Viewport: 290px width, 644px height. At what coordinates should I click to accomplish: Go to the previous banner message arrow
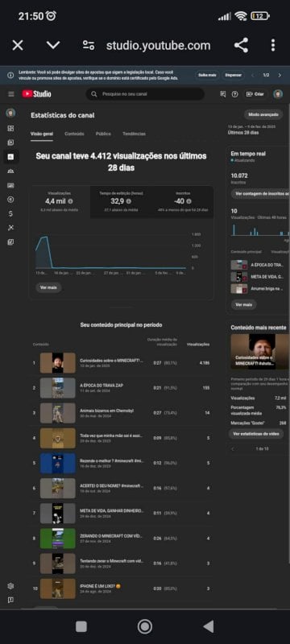point(253,75)
